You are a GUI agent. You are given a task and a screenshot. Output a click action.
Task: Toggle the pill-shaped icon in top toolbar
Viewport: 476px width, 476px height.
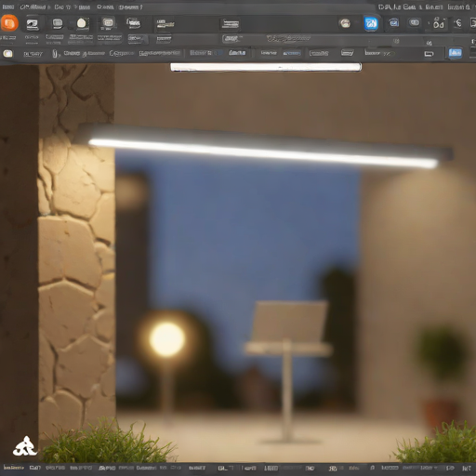(x=415, y=22)
